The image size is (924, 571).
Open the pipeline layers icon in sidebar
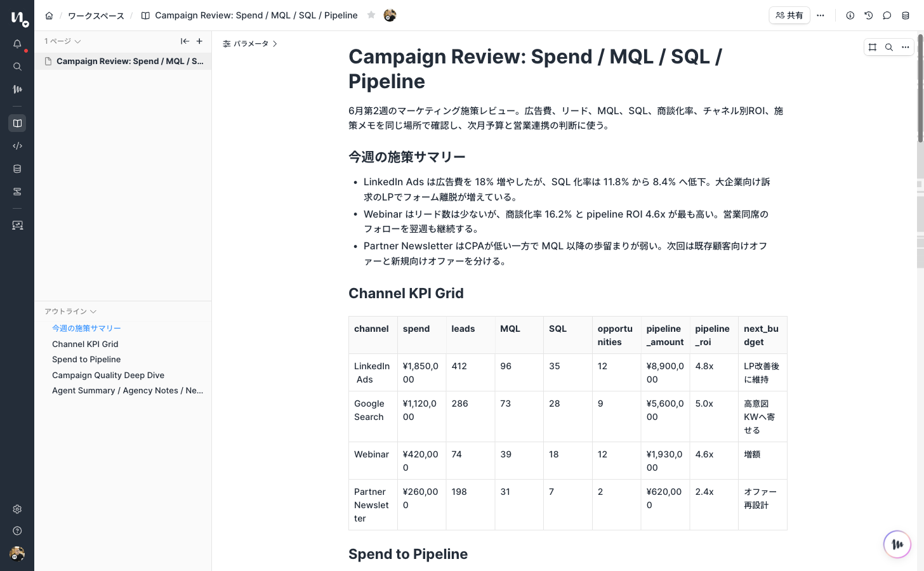point(17,192)
